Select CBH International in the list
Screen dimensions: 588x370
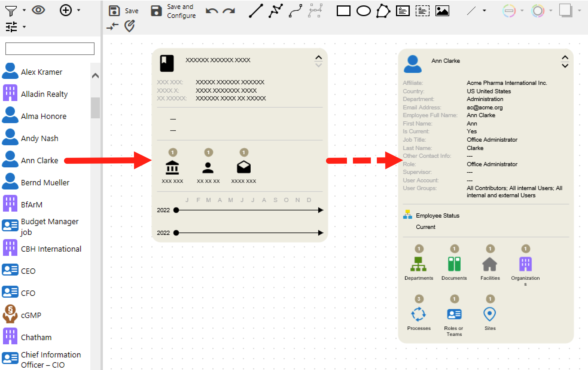tap(51, 249)
